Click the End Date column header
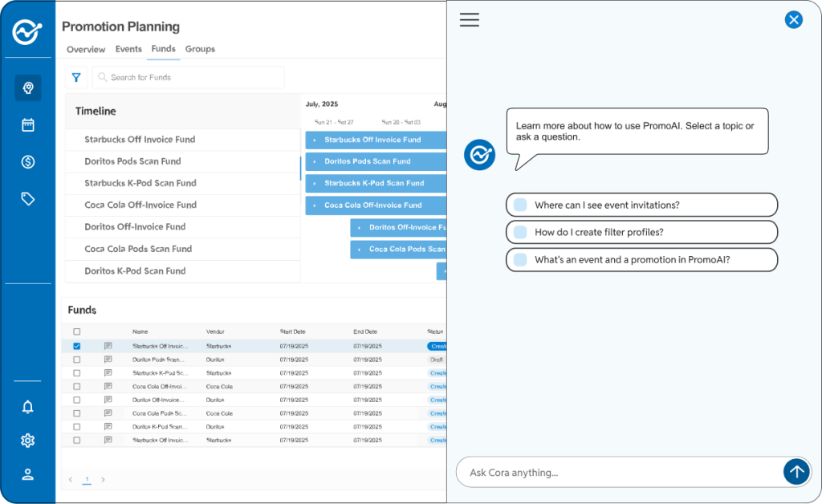Screen dimensions: 822x504 coord(365,331)
